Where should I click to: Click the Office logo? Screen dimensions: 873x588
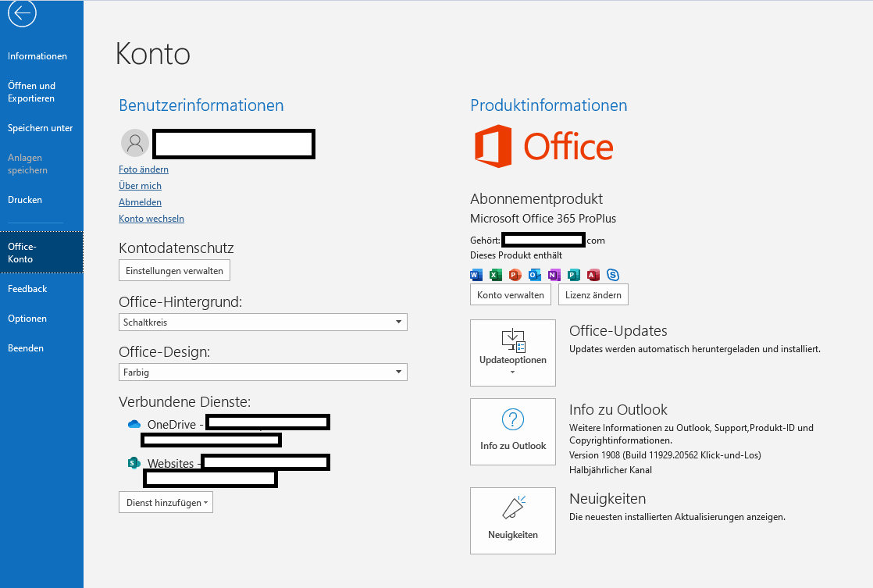click(x=543, y=147)
